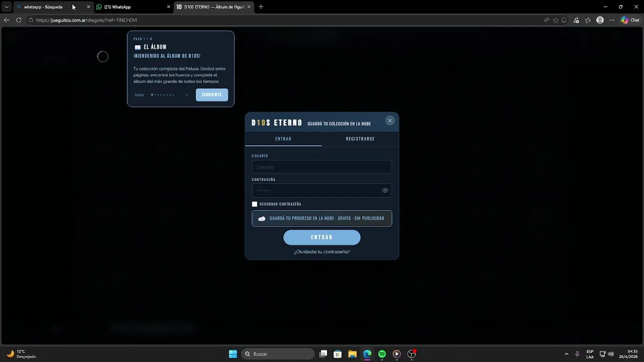
Task: Click the taskbar Buscar search box
Action: (278, 354)
